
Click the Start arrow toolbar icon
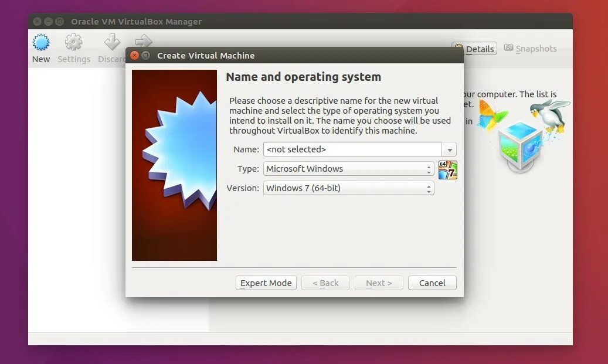click(144, 40)
